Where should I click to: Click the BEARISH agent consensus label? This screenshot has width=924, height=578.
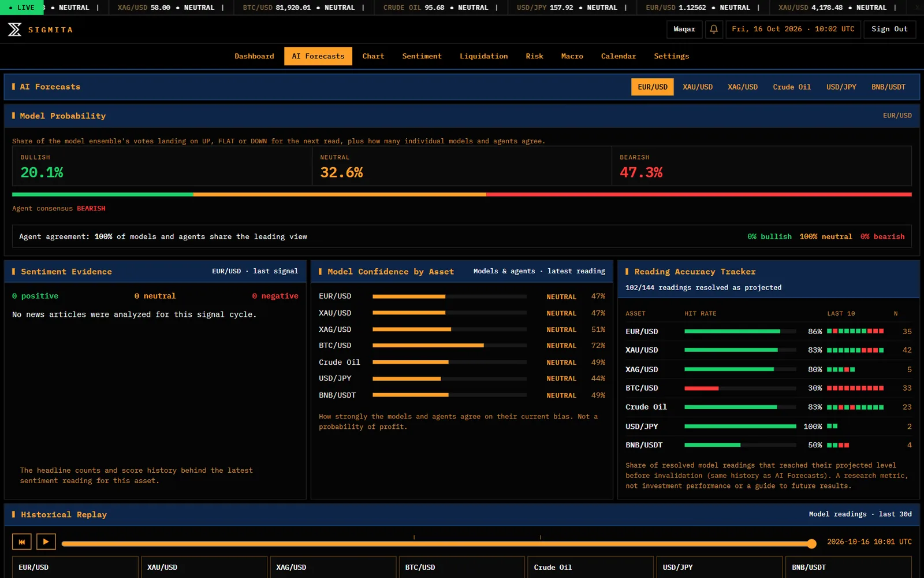tap(91, 209)
